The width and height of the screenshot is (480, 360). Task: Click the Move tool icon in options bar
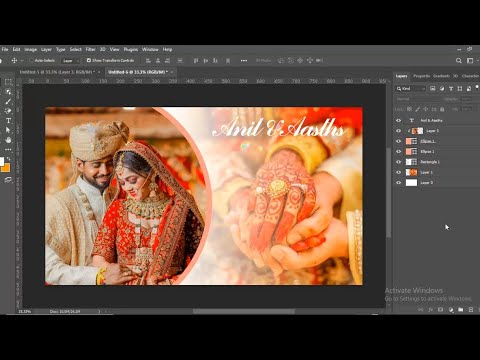click(x=14, y=60)
